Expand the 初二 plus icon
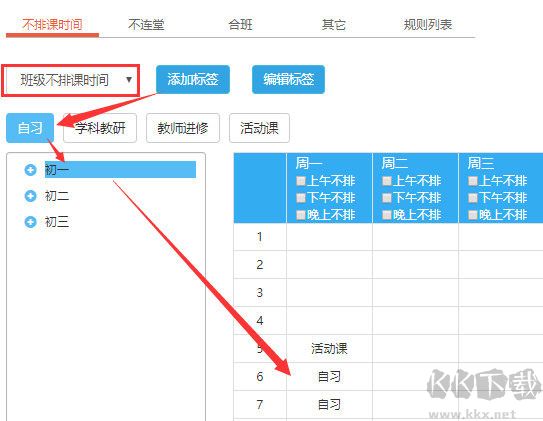543x421 pixels. [x=30, y=196]
